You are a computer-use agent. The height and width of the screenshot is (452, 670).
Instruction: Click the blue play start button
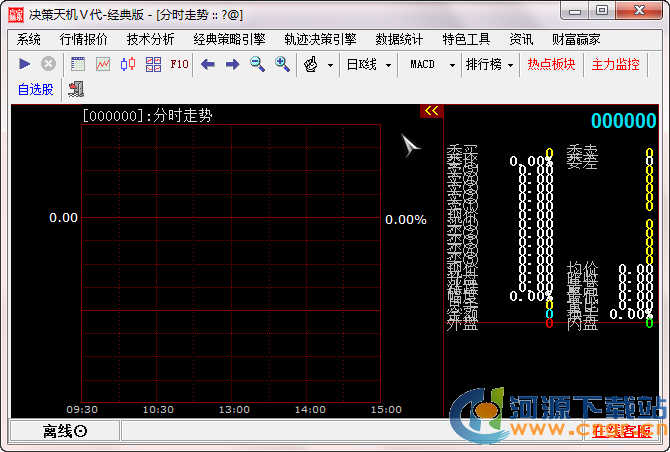25,64
